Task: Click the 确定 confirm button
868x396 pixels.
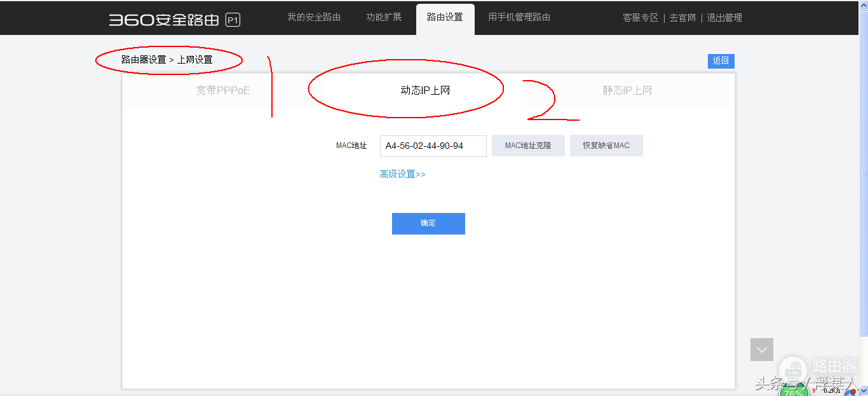Action: pos(428,223)
